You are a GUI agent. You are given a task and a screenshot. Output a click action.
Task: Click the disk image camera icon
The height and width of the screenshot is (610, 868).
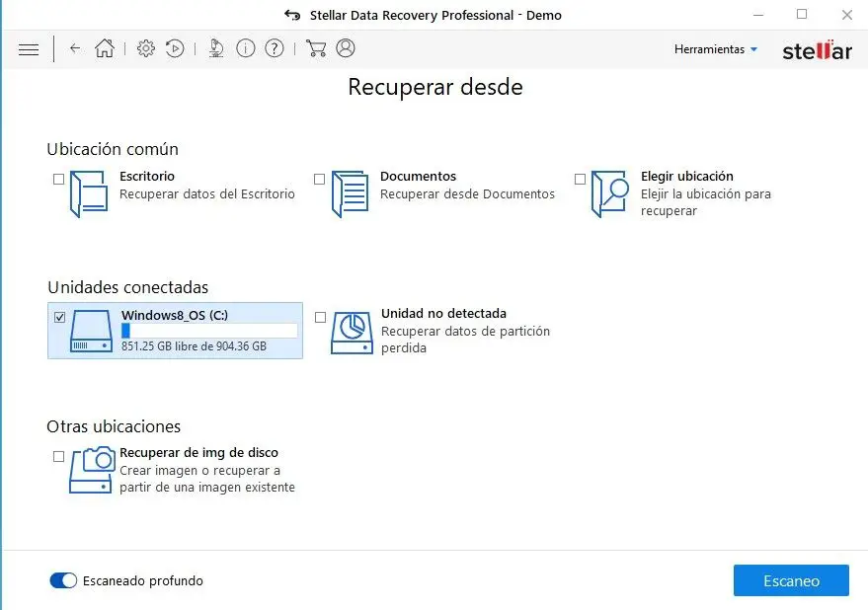pyautogui.click(x=91, y=470)
